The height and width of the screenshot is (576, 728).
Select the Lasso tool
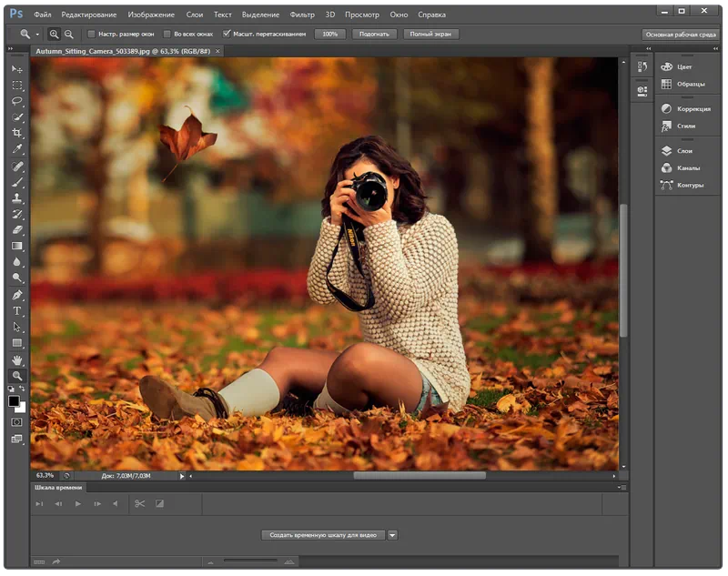click(16, 102)
